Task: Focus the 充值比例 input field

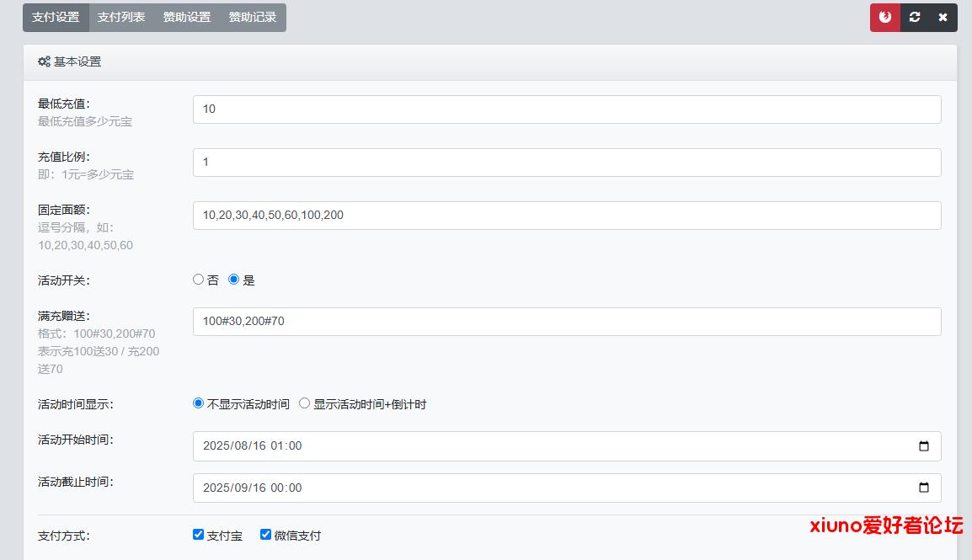Action: point(567,163)
